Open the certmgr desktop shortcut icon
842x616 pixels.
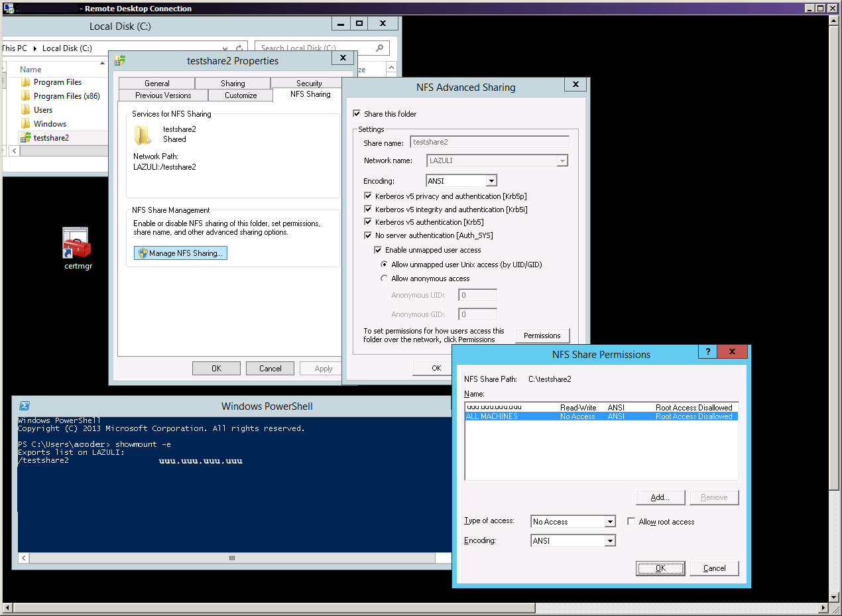76,244
